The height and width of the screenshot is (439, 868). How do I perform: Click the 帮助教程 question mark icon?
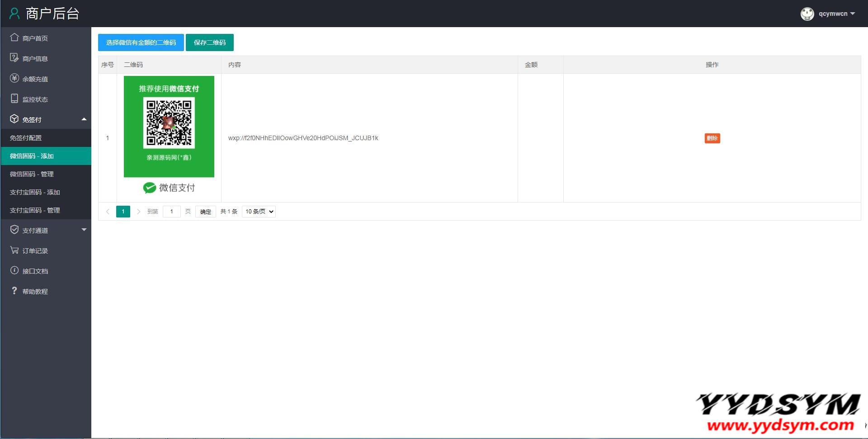coord(14,291)
